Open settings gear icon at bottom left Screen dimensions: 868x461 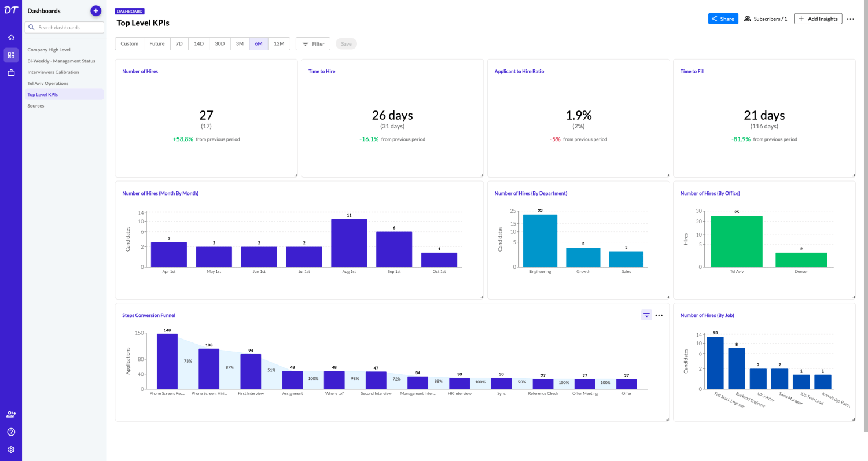[x=11, y=449]
